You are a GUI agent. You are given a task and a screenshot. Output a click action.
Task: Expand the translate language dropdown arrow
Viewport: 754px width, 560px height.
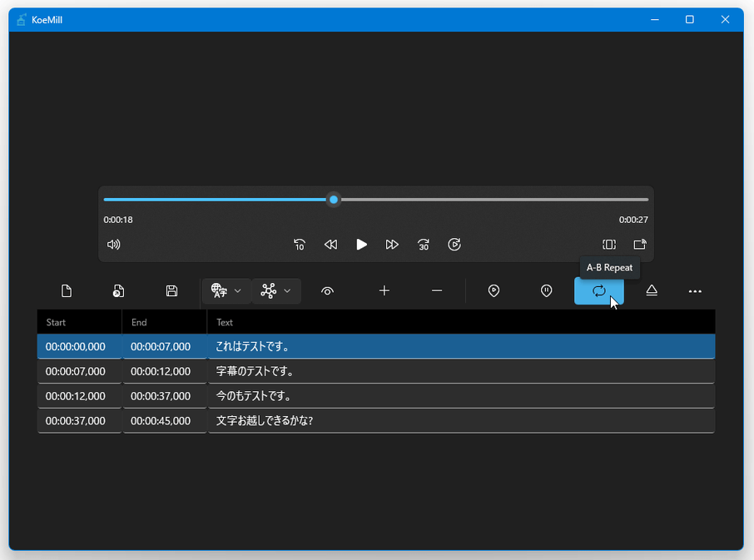tap(238, 291)
